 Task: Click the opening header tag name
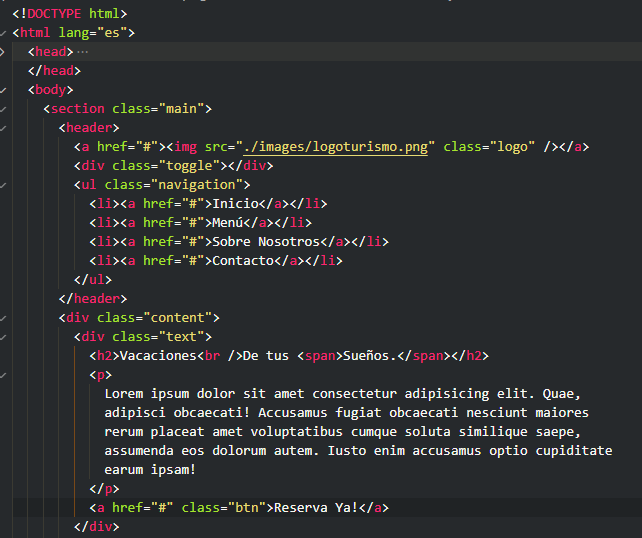pos(89,128)
